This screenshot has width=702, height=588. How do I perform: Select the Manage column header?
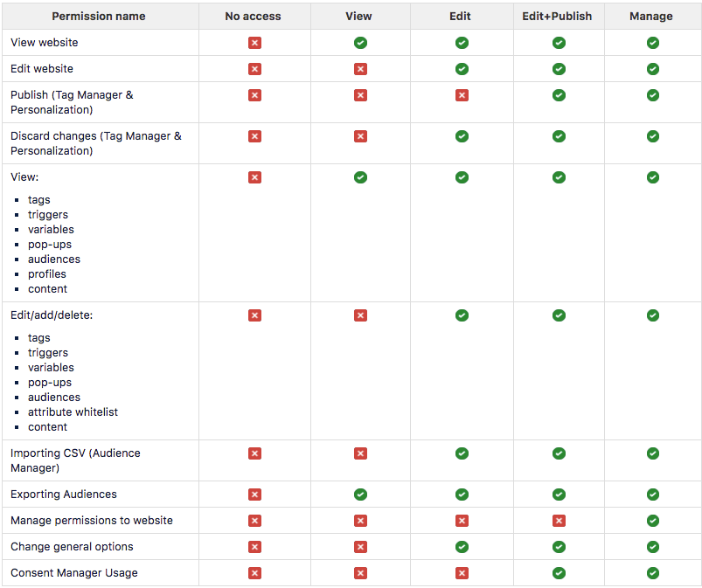pos(651,16)
